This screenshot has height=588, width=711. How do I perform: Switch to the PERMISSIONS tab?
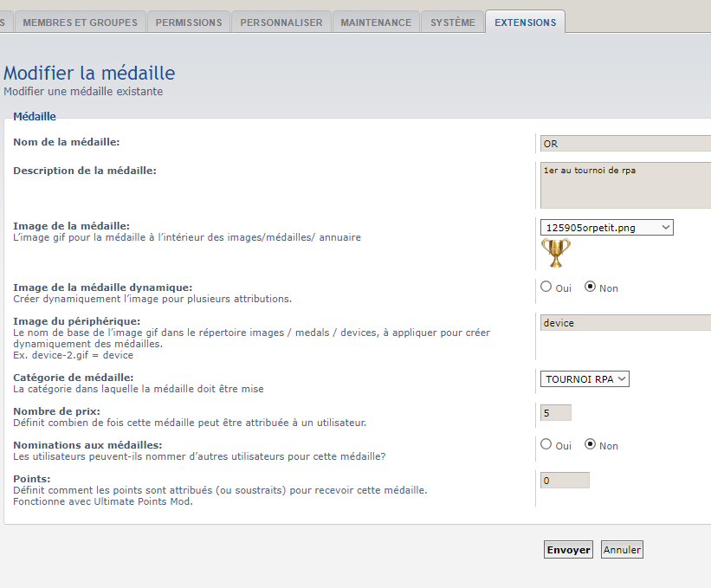click(x=189, y=23)
